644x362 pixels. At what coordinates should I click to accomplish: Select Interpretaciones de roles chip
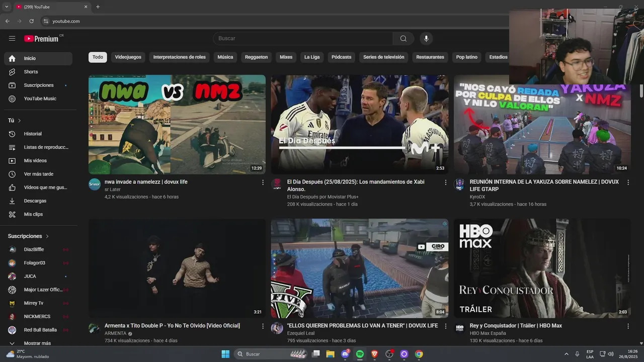pos(180,57)
